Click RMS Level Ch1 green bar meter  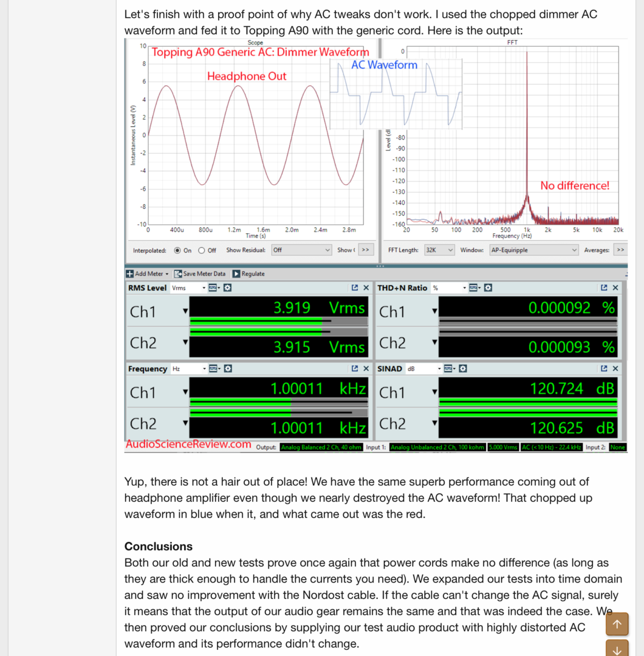279,321
